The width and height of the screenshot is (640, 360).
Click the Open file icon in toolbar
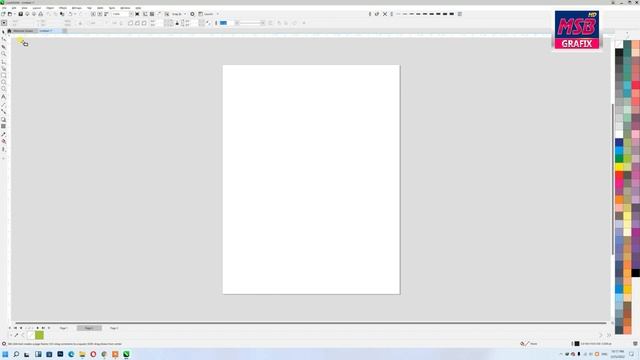coord(10,14)
